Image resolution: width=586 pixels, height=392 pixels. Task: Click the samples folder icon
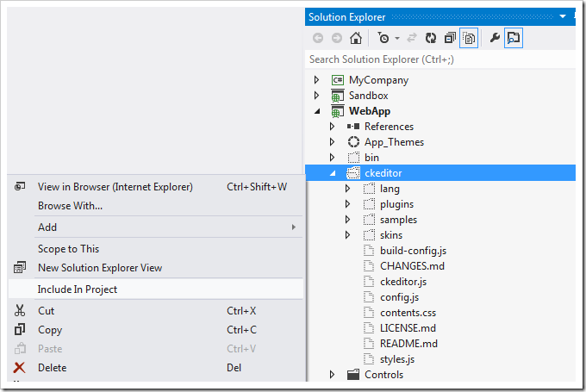[x=369, y=220]
